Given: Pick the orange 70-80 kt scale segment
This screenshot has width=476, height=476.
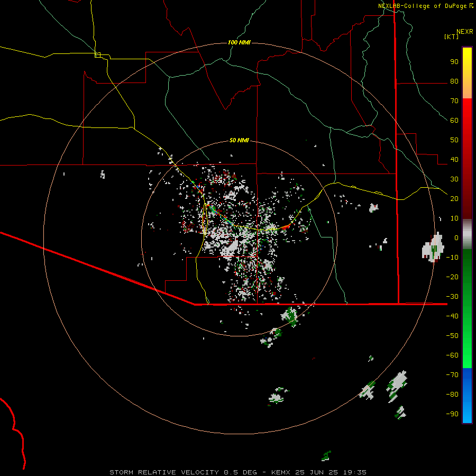Looking at the screenshot, I should tap(467, 90).
